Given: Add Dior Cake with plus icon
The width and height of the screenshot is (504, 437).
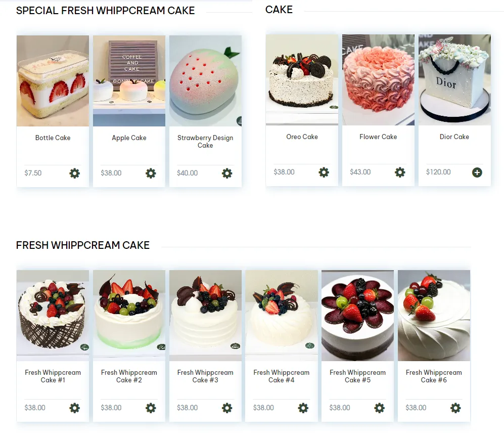Looking at the screenshot, I should click(x=477, y=172).
